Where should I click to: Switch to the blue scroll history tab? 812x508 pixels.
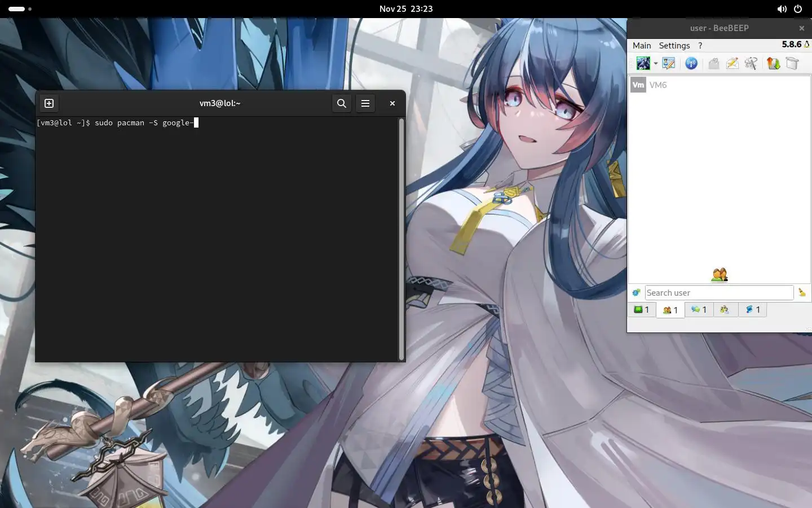753,309
